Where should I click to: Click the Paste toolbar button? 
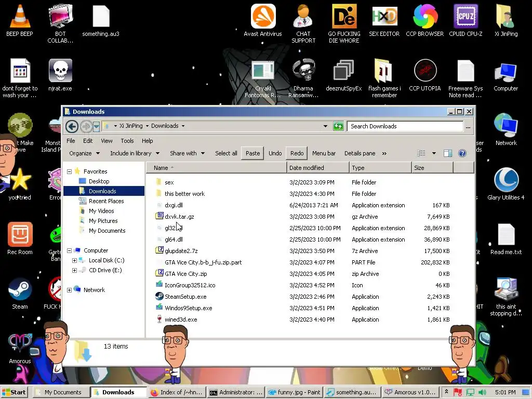point(253,153)
